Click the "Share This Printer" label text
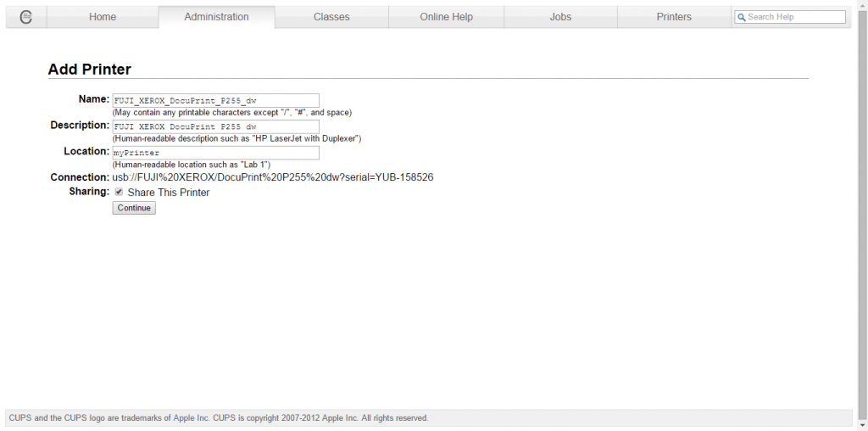The height and width of the screenshot is (431, 868). pos(169,193)
